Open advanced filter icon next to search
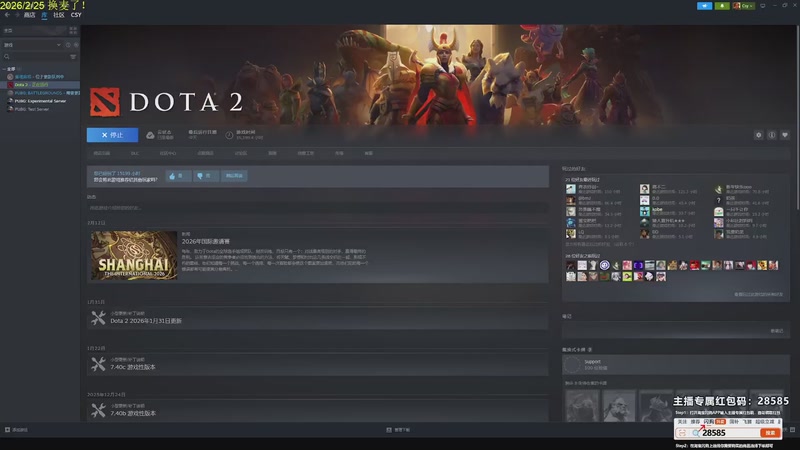Screen dimensions: 800x450 tap(73, 57)
